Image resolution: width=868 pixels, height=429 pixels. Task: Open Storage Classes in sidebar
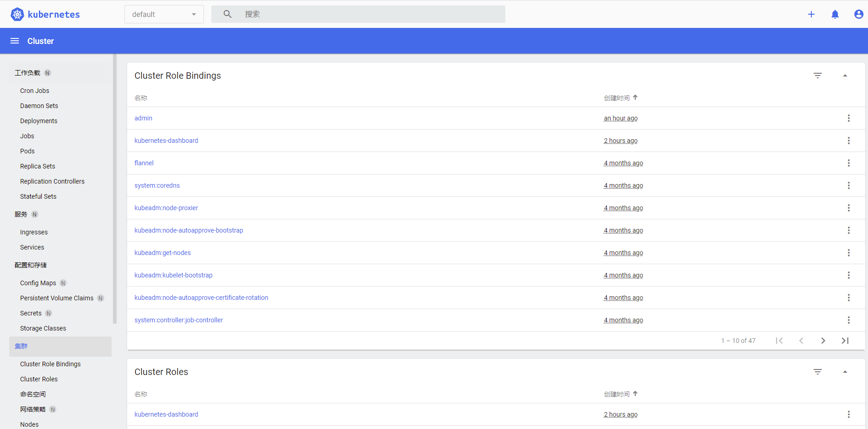click(x=43, y=328)
